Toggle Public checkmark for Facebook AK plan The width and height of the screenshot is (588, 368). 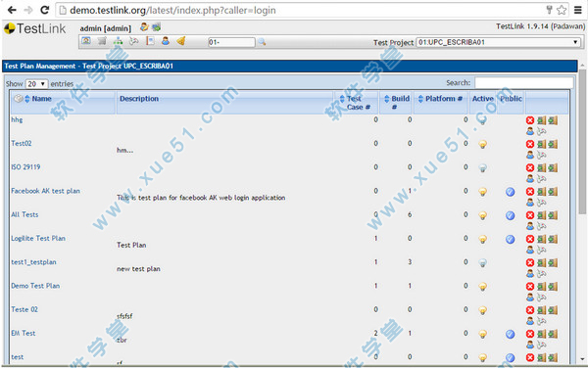coord(510,192)
